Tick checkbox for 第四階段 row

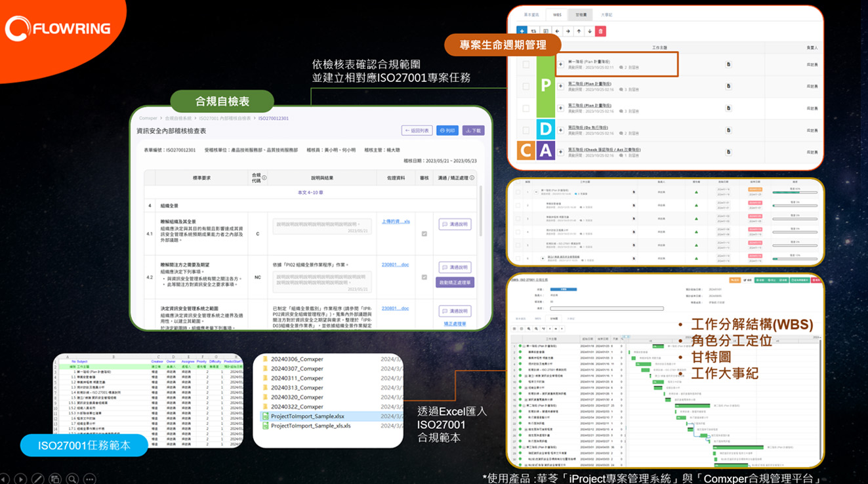[526, 130]
